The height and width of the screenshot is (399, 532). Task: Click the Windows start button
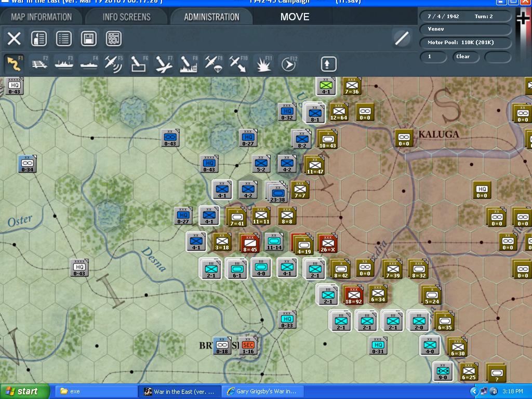pos(24,392)
